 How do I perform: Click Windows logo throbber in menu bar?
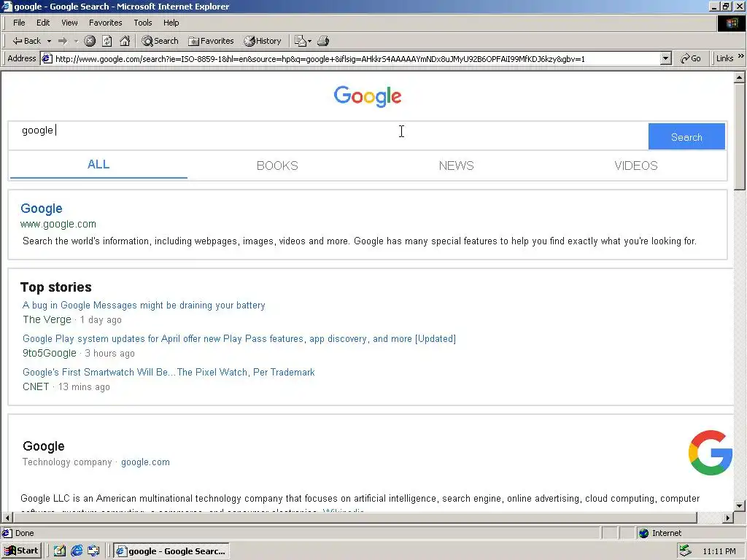click(x=731, y=23)
